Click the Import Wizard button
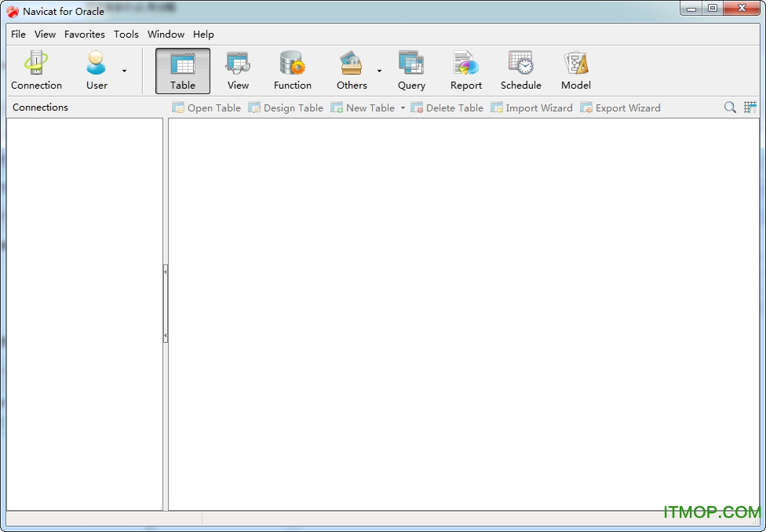 point(531,108)
